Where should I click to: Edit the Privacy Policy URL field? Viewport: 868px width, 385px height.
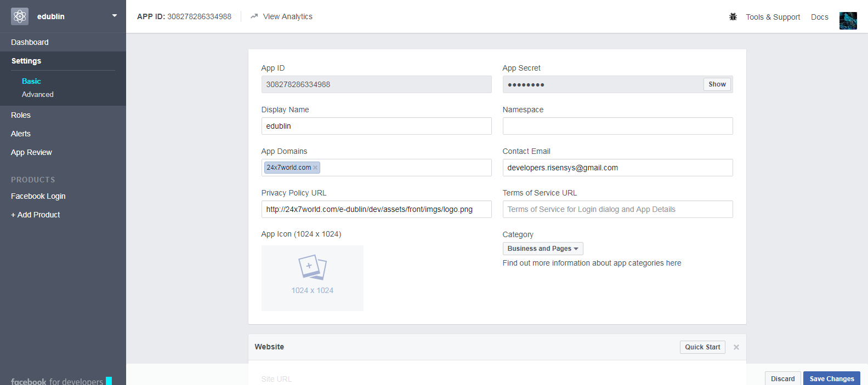click(x=377, y=209)
